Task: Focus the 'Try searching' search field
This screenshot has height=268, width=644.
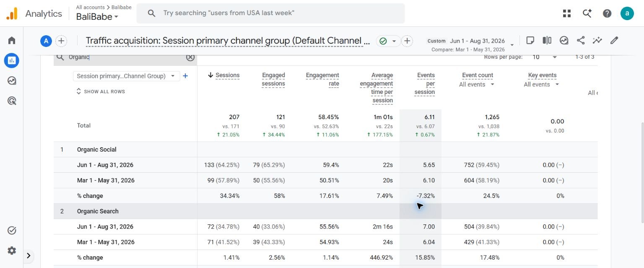Action: [270, 13]
